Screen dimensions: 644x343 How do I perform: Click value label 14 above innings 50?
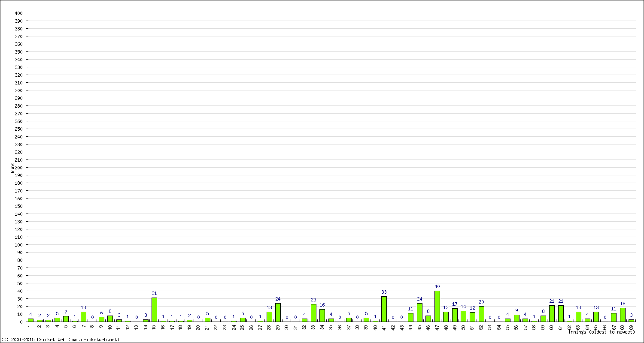tap(463, 307)
